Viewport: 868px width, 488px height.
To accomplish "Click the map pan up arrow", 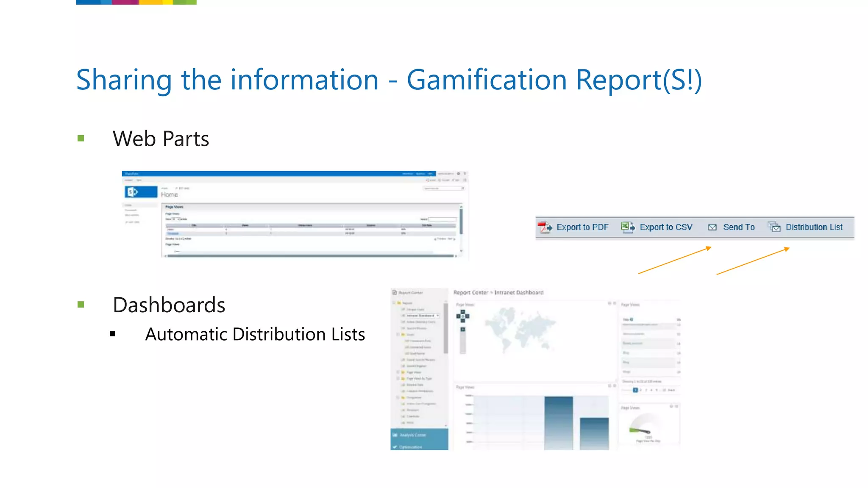I will click(463, 312).
